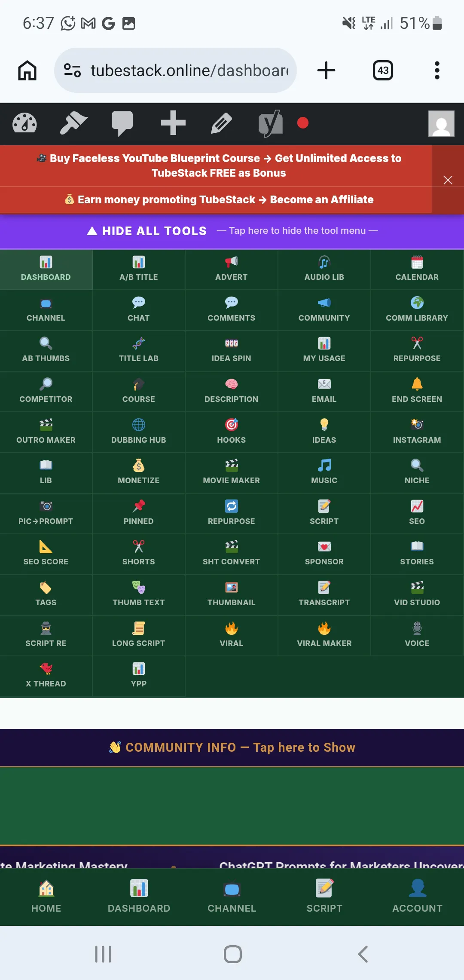The width and height of the screenshot is (464, 980).
Task: Open the Niche tool
Action: (417, 473)
